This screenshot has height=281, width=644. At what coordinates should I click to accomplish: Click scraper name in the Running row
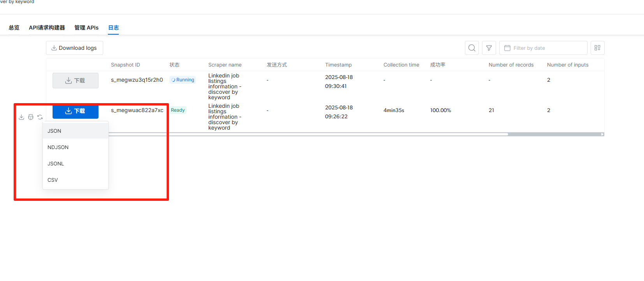pos(225,86)
